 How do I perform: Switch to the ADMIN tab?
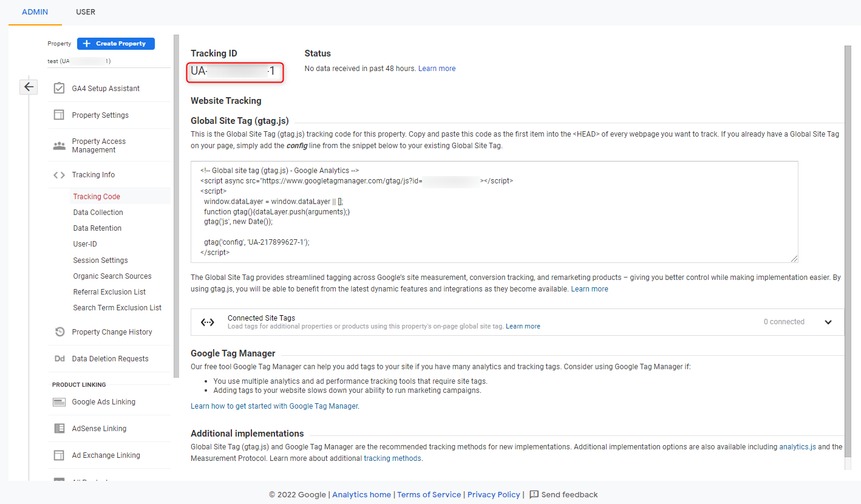pos(35,12)
